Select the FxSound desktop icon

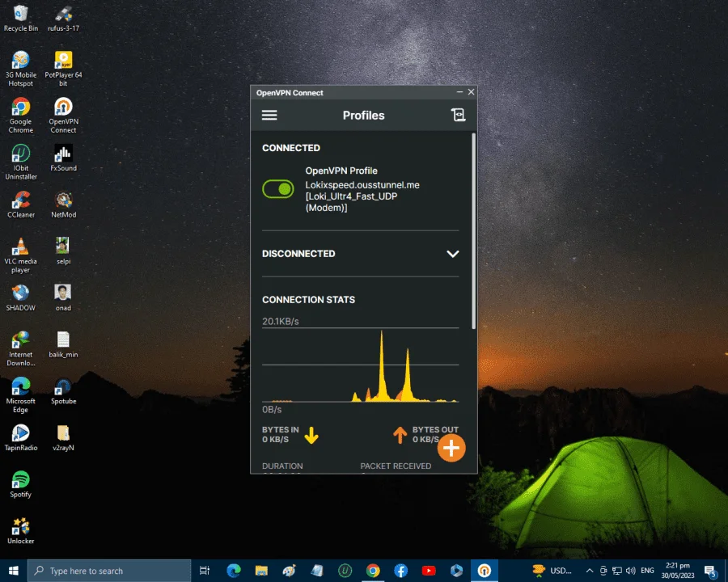(x=64, y=158)
